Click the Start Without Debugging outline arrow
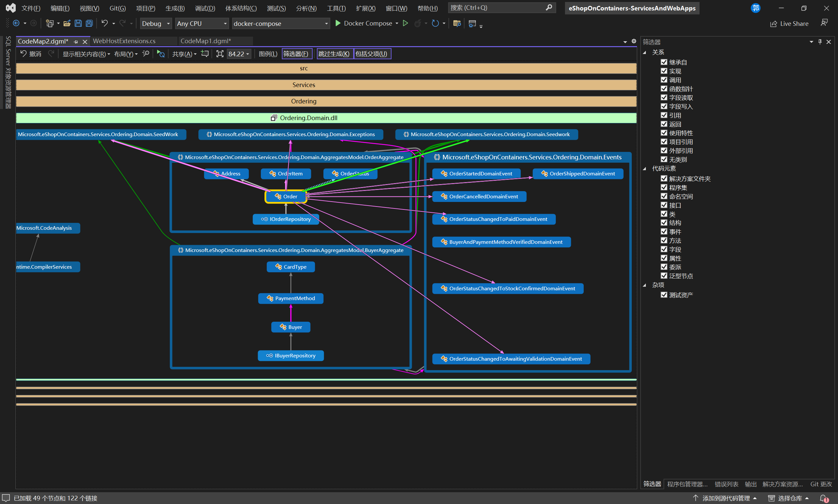The image size is (838, 504). (x=405, y=24)
